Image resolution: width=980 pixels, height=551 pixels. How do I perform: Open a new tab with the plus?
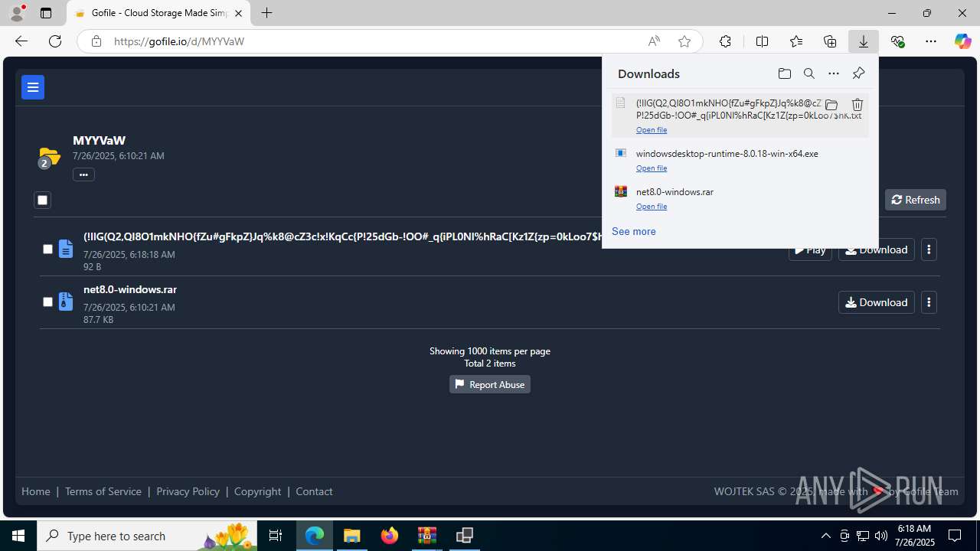(x=266, y=13)
